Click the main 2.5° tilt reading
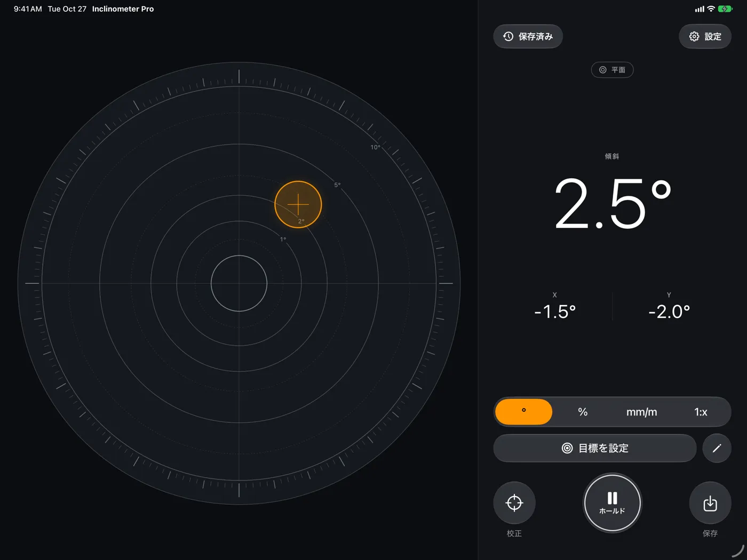The width and height of the screenshot is (747, 560). [x=613, y=203]
